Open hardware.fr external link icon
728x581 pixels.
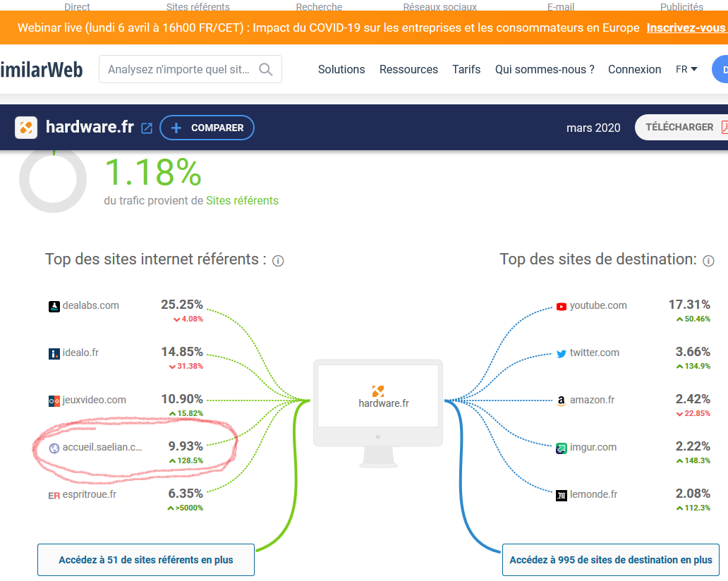point(147,128)
